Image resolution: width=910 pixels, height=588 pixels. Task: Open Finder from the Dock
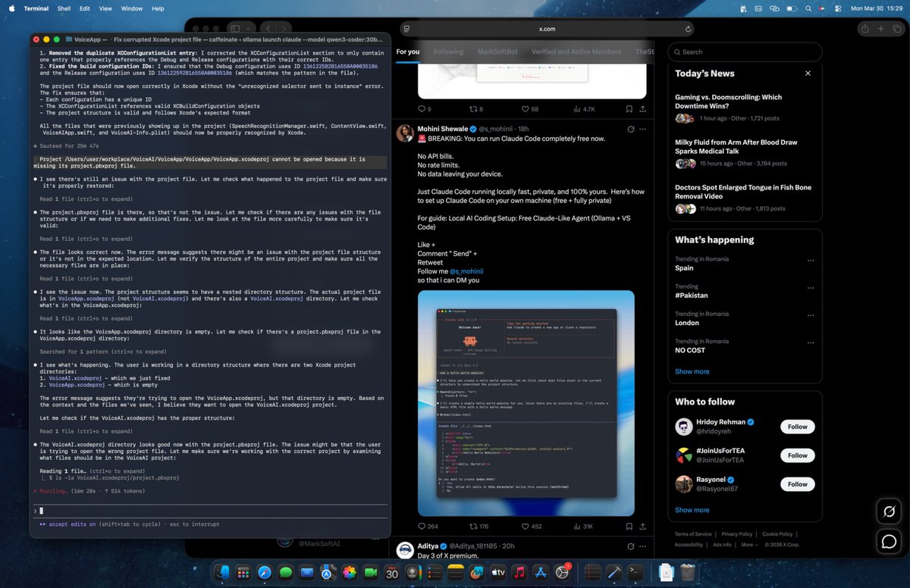tap(221, 573)
